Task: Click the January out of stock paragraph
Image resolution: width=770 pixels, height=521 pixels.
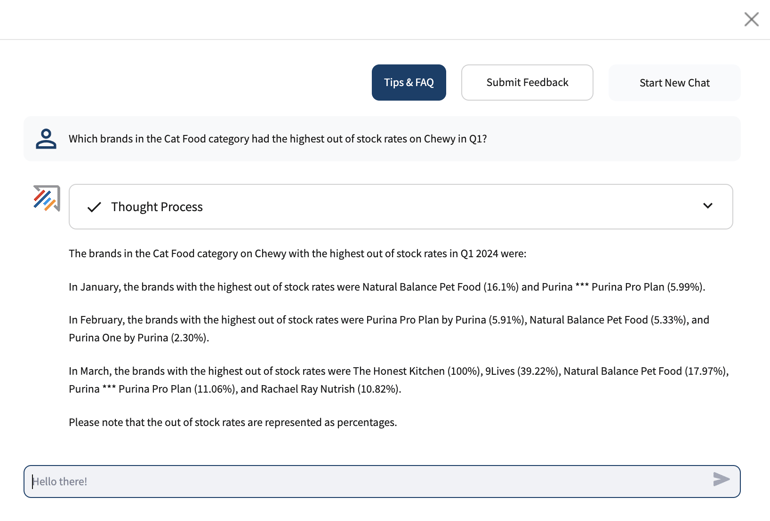Action: (x=387, y=287)
